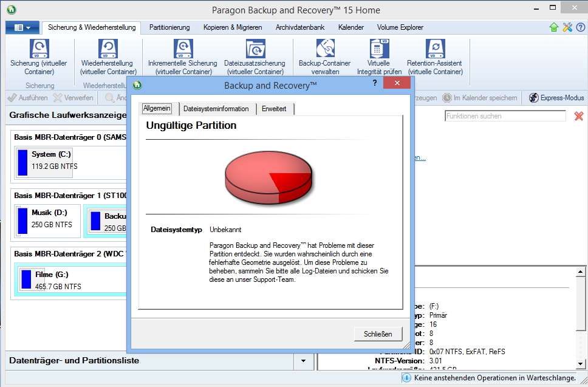Open the Erweitert tab in dialog
588x387 pixels.
[x=275, y=109]
